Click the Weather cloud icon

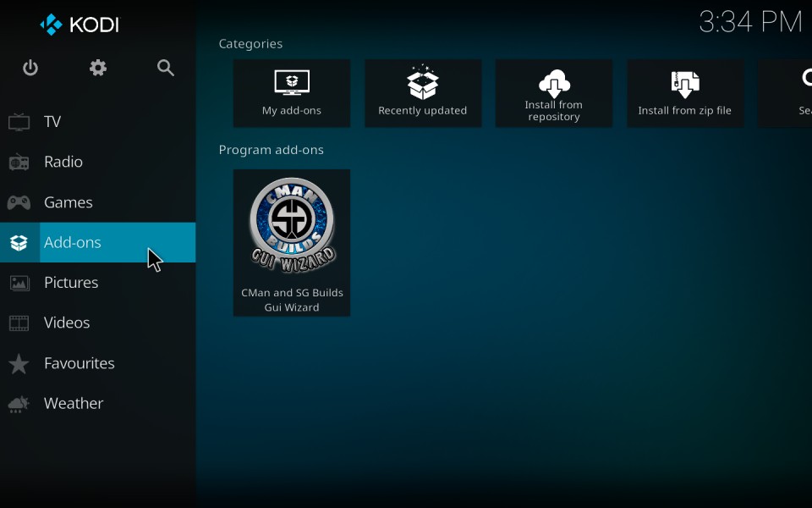tap(19, 404)
